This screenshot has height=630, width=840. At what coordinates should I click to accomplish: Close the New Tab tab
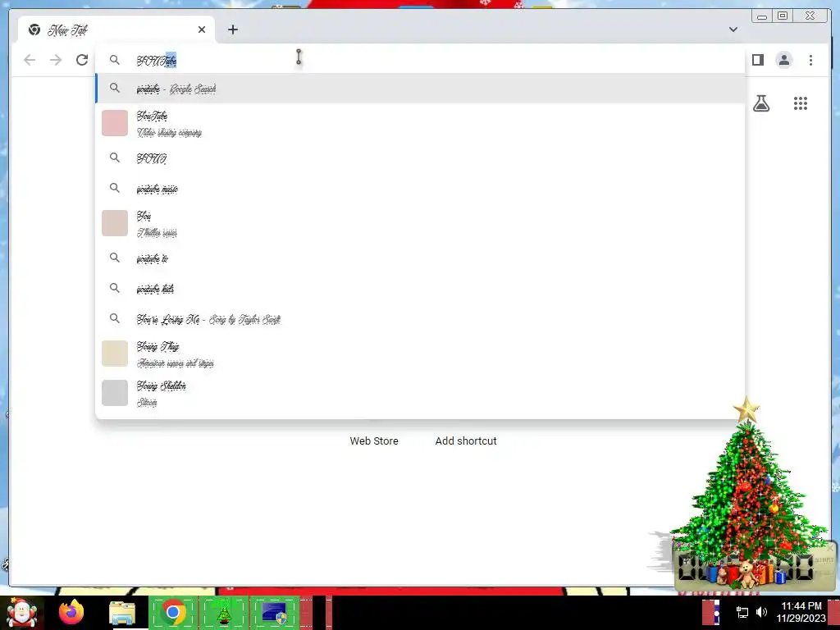(202, 30)
